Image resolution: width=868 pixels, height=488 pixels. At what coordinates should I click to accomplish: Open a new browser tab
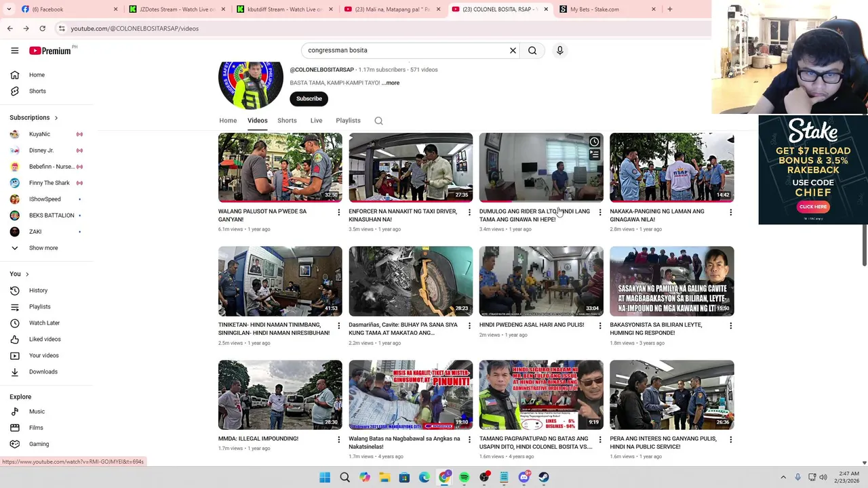[x=669, y=9]
